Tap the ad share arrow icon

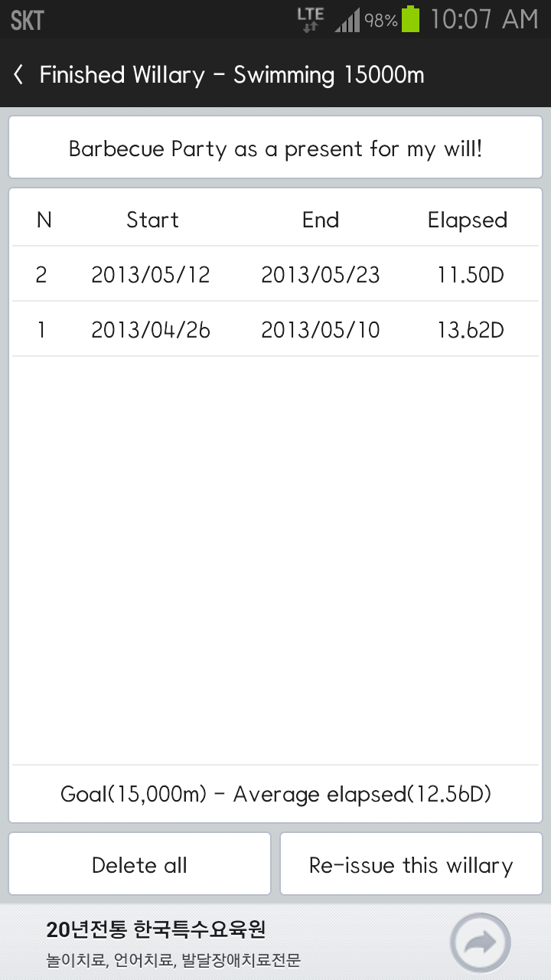point(480,942)
